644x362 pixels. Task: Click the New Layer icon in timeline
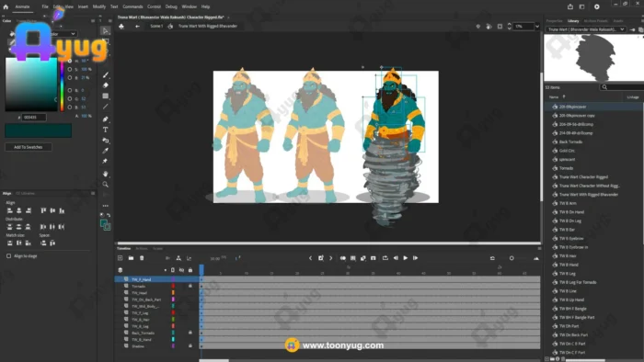pos(120,258)
